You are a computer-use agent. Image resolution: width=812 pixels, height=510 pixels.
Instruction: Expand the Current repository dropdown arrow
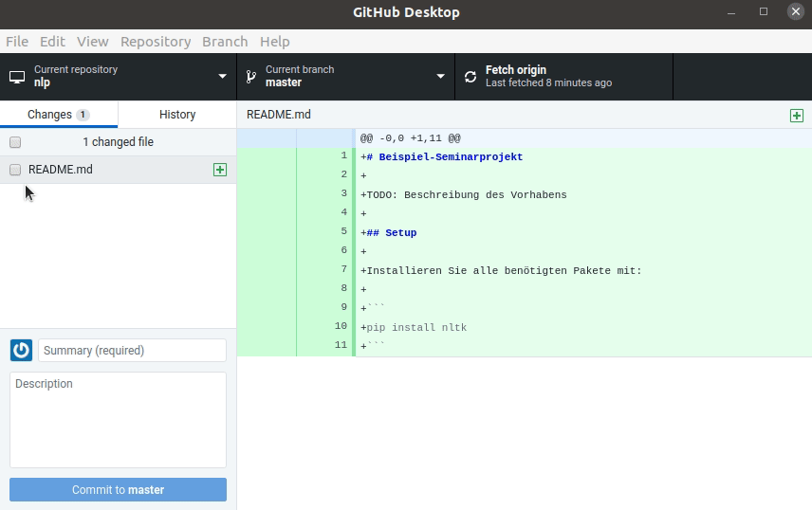[222, 76]
